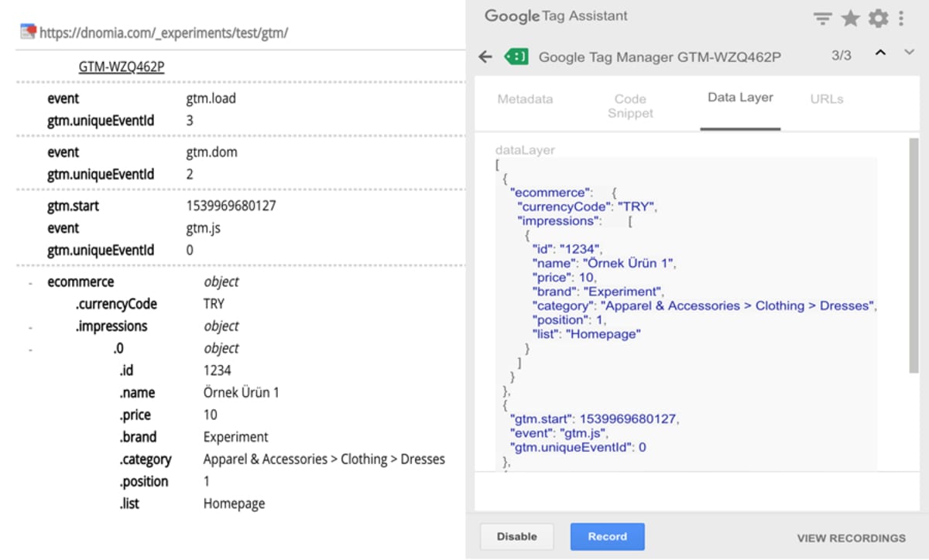The width and height of the screenshot is (929, 560).
Task: Click the 3/3 tag counter
Action: (x=841, y=56)
